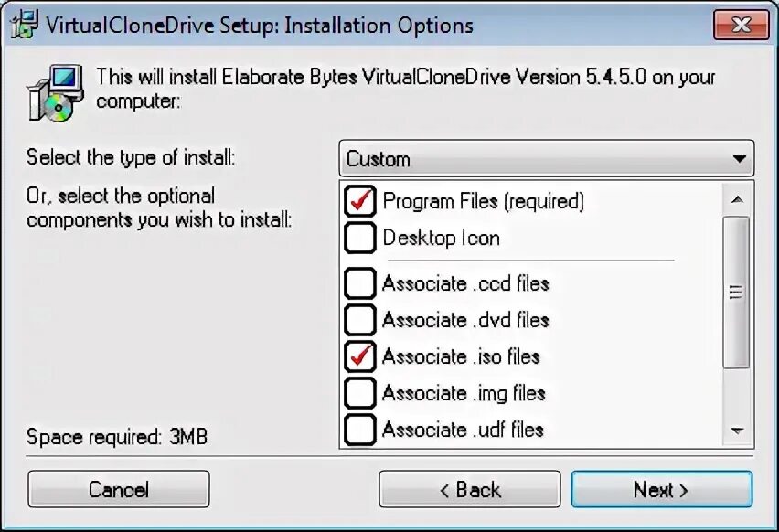Click the dropdown arrow of install type combo
Image resolution: width=779 pixels, height=532 pixels.
click(x=740, y=159)
